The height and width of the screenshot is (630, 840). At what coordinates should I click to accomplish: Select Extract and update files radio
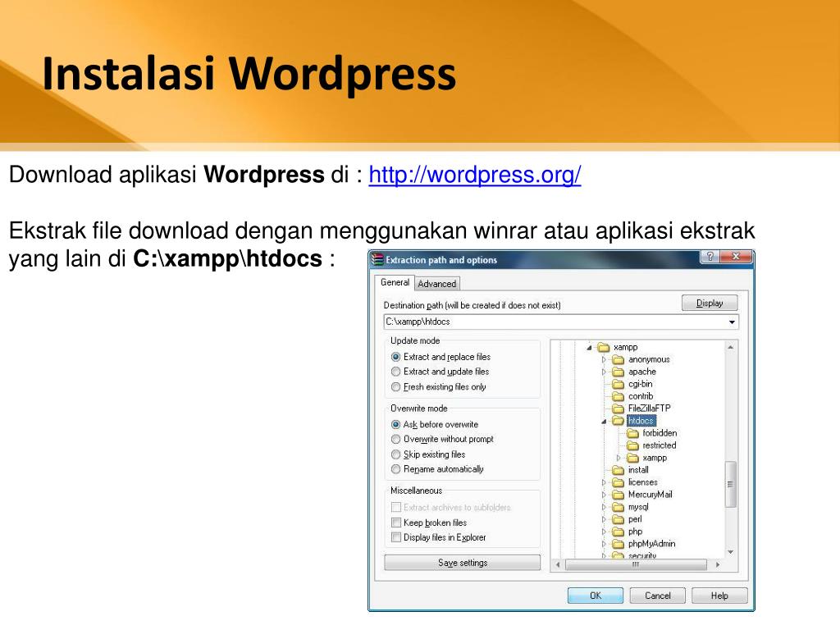coord(395,372)
